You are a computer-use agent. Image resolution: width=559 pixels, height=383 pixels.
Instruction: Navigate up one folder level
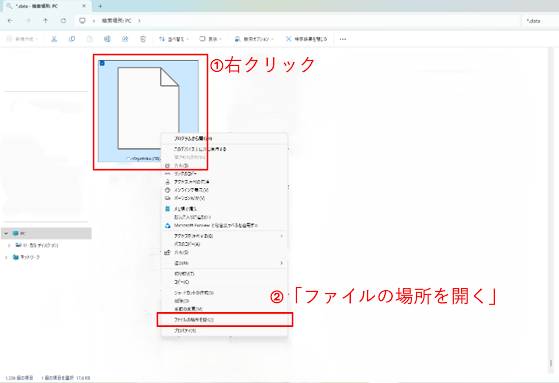coord(45,21)
